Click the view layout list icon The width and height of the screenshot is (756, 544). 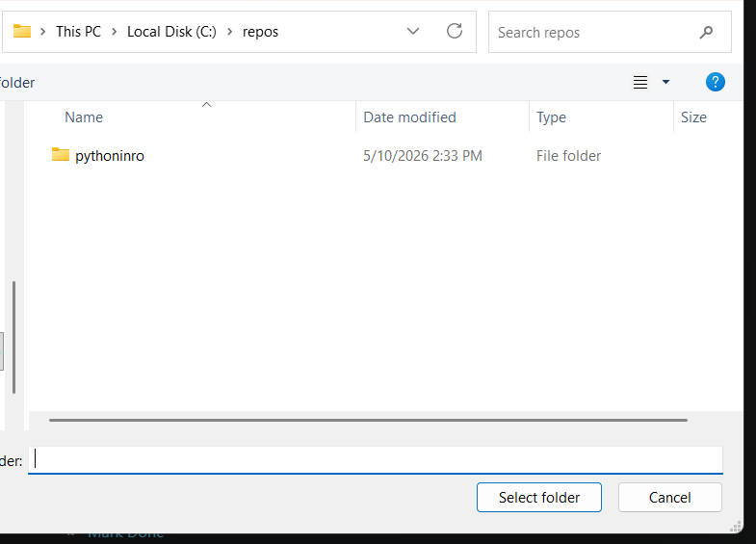tap(640, 83)
